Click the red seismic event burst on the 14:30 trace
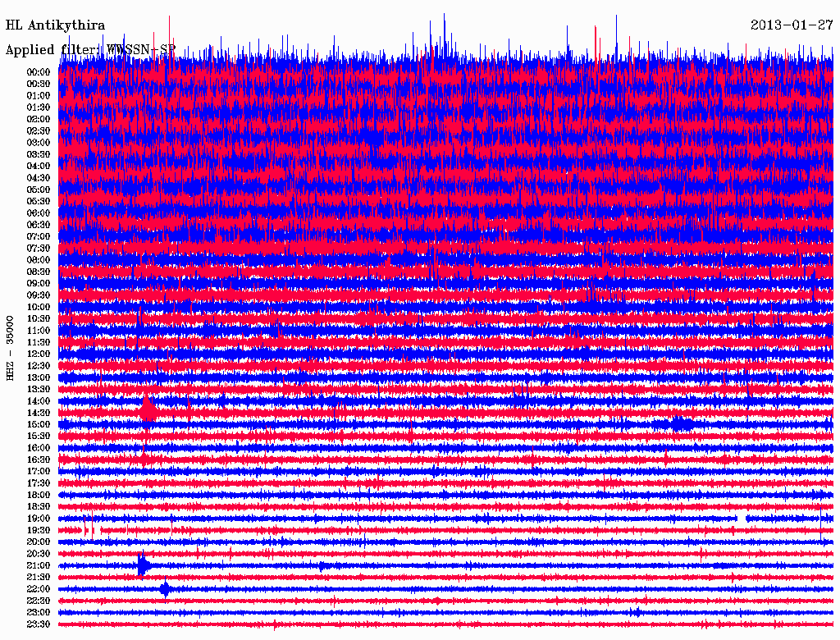The image size is (840, 640). (x=148, y=409)
